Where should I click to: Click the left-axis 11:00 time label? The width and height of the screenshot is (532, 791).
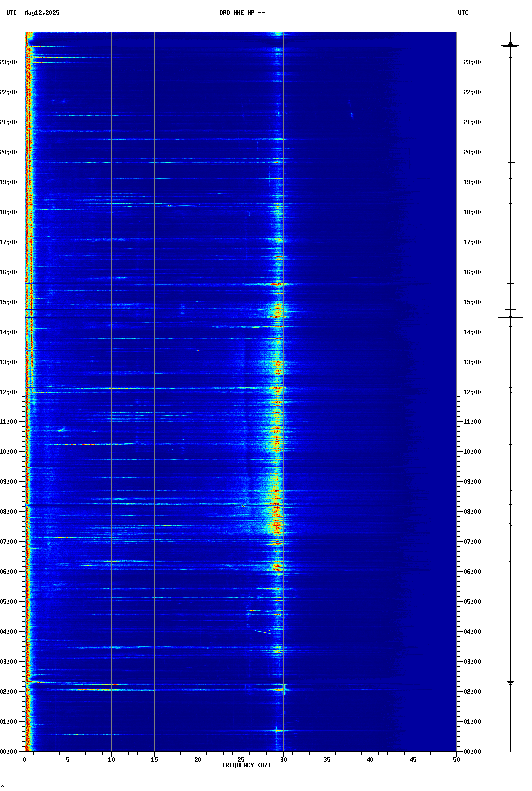click(x=8, y=422)
